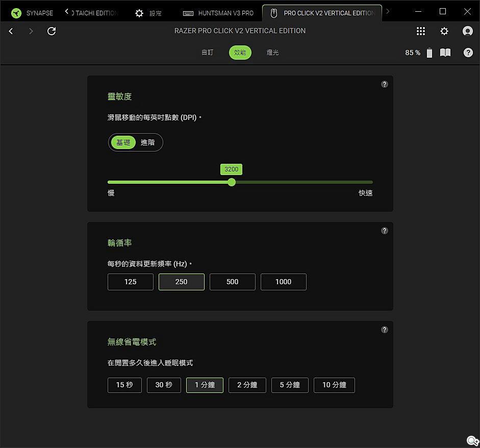This screenshot has width=480, height=448.
Task: Click the help icon in the 無線省電模式 panel
Action: click(x=385, y=330)
